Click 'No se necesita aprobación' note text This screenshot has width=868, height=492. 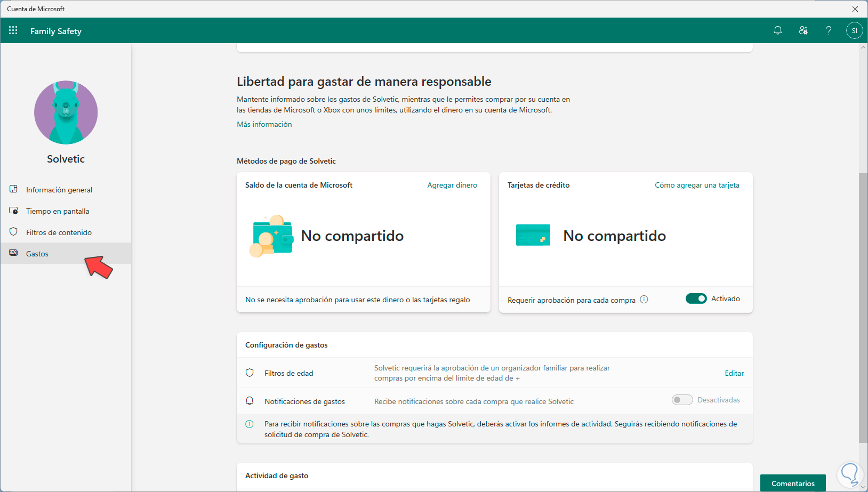[x=357, y=300]
